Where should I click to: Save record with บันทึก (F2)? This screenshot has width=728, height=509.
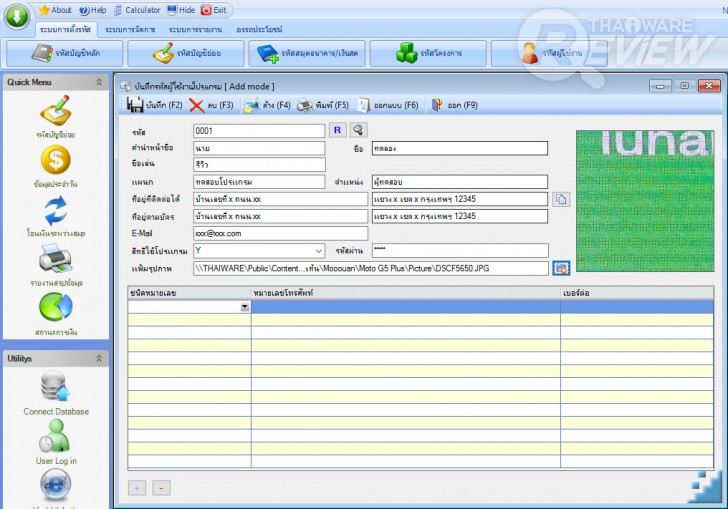coord(155,105)
